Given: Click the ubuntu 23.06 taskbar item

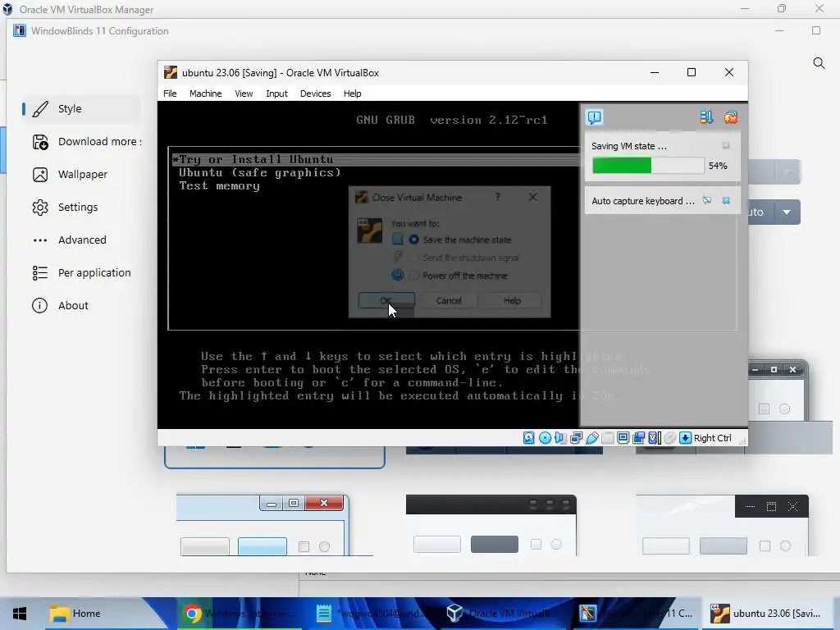Looking at the screenshot, I should (766, 614).
